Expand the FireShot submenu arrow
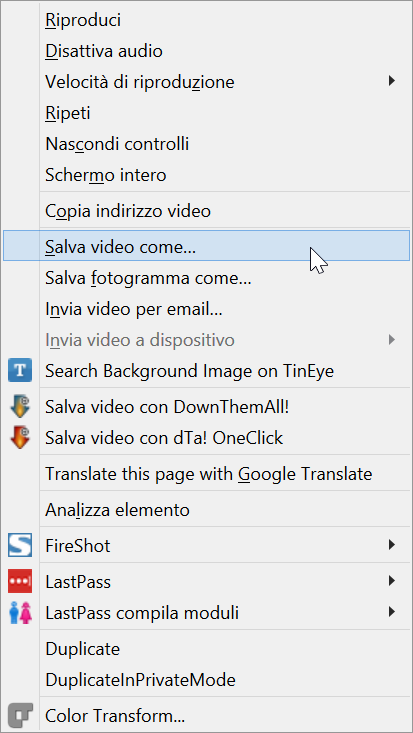Screen dimensions: 413x733 click(x=392, y=545)
